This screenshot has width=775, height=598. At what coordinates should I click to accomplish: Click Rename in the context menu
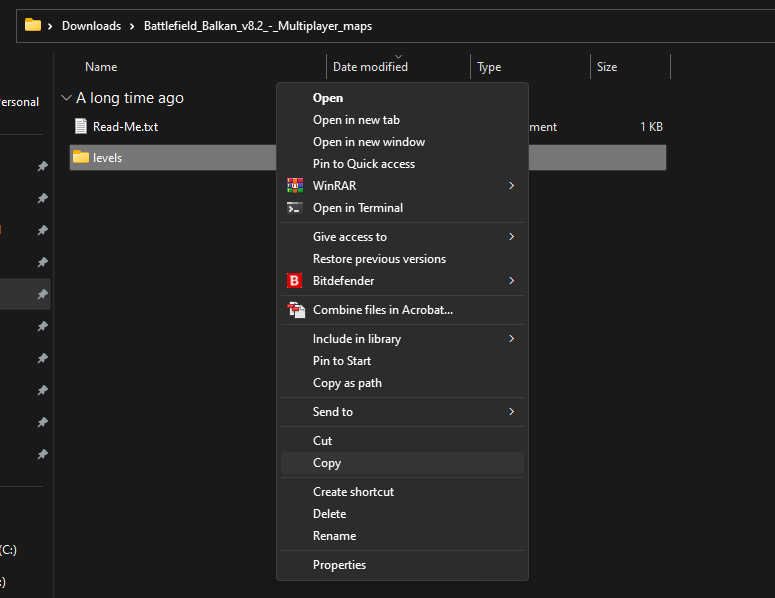[334, 536]
